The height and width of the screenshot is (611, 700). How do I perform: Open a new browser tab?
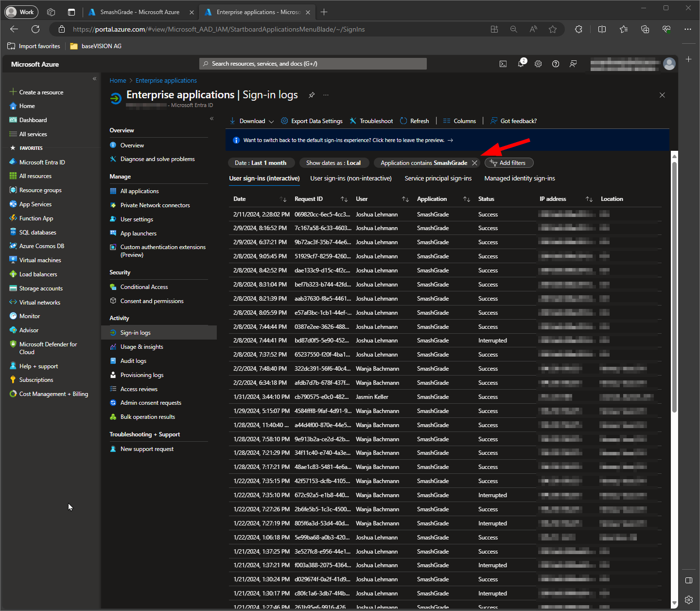324,12
